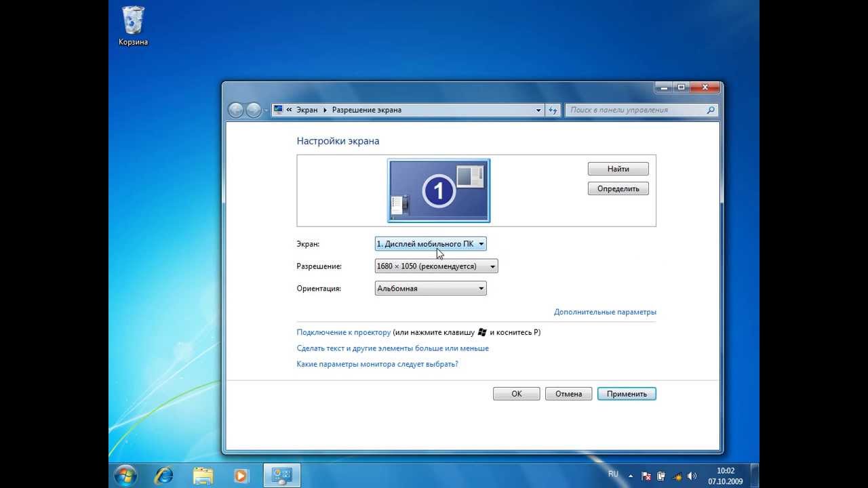Go back with the navigation arrow
868x488 pixels.
pyautogui.click(x=236, y=110)
